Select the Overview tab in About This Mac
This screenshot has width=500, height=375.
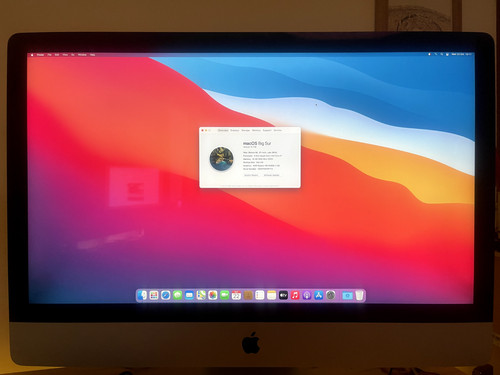[223, 130]
